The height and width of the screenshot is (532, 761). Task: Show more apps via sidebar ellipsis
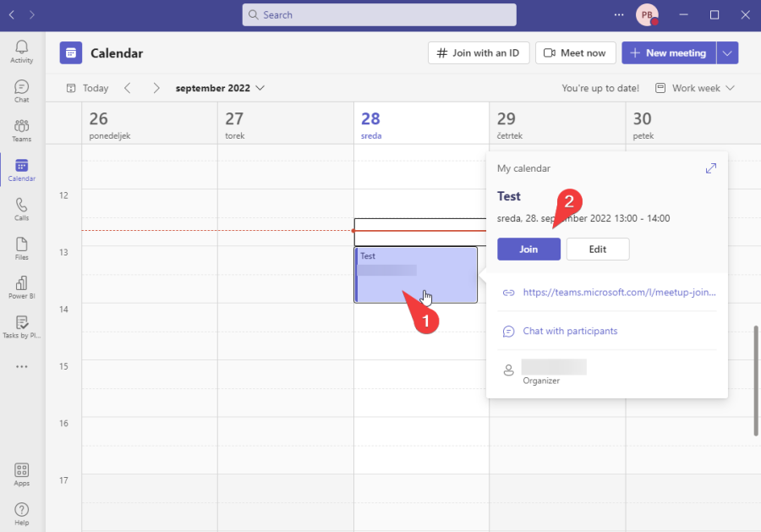click(x=22, y=366)
